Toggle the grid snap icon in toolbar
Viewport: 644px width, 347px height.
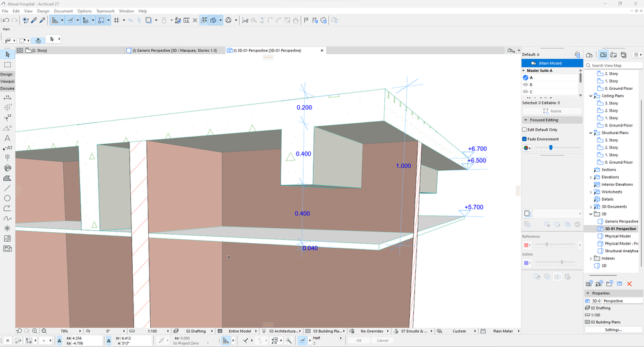click(116, 20)
